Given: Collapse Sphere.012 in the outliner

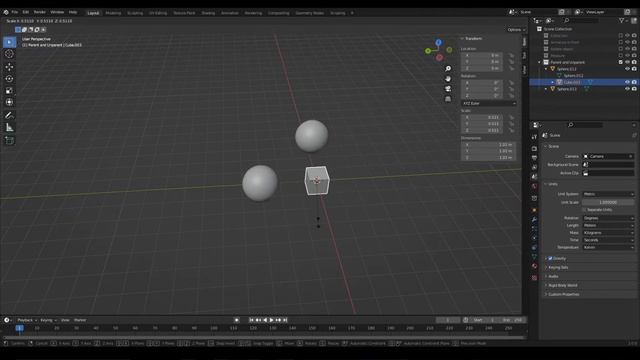Looking at the screenshot, I should click(546, 69).
